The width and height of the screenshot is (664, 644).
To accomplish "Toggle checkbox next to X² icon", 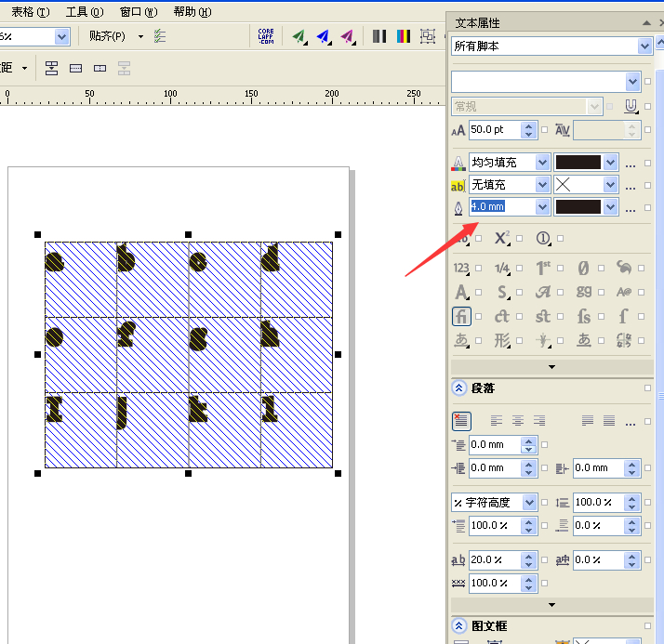I will pyautogui.click(x=520, y=239).
